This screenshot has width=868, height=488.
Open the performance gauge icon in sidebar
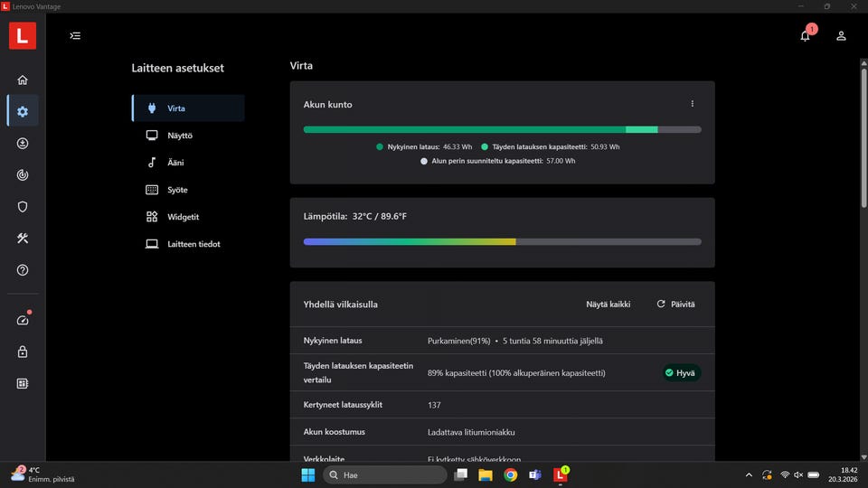click(23, 320)
